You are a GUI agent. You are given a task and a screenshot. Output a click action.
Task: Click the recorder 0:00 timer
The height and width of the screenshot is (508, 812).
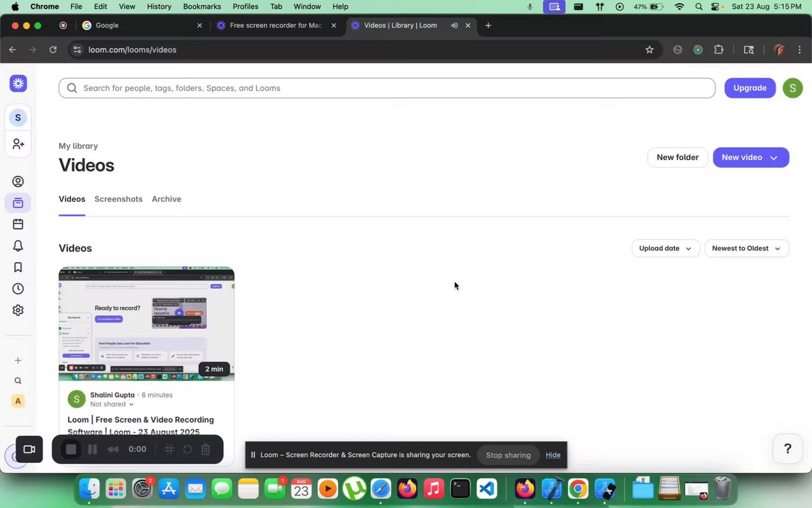coord(137,450)
